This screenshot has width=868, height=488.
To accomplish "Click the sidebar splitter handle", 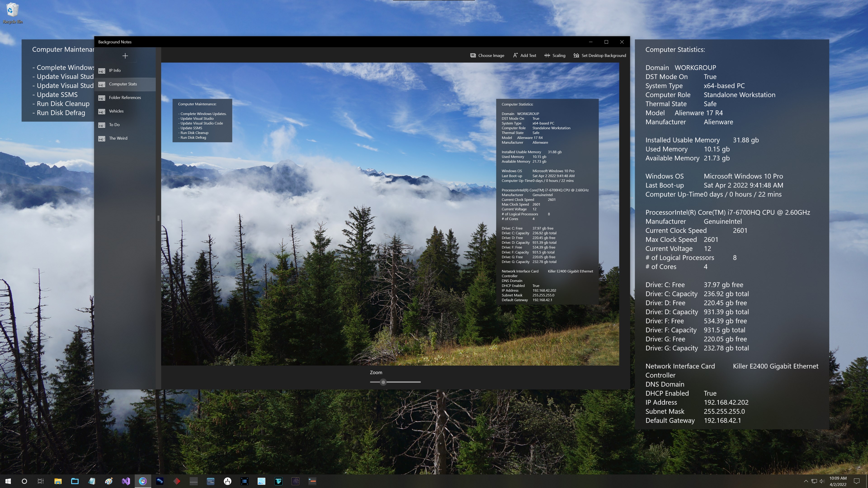I will point(158,218).
